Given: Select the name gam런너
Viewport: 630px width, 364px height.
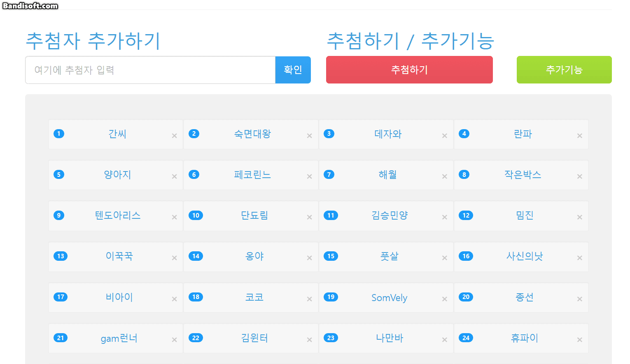Looking at the screenshot, I should point(119,338).
